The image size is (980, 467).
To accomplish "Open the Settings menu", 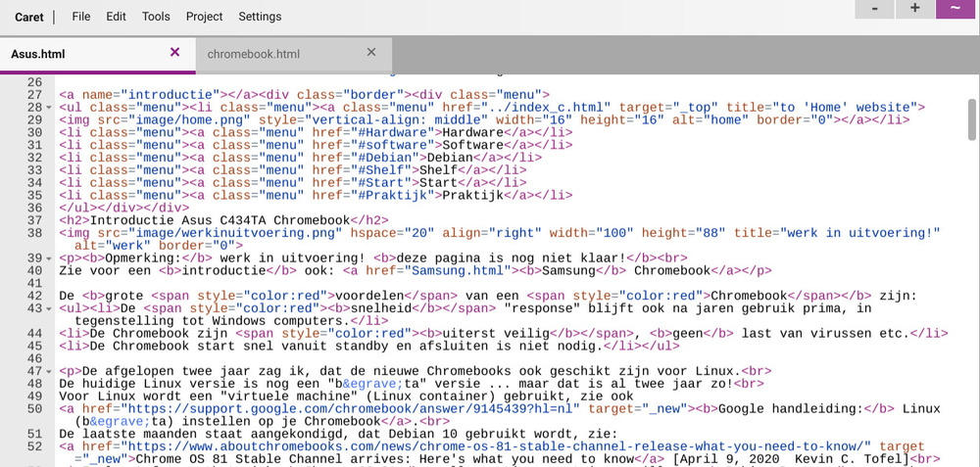I will [260, 17].
